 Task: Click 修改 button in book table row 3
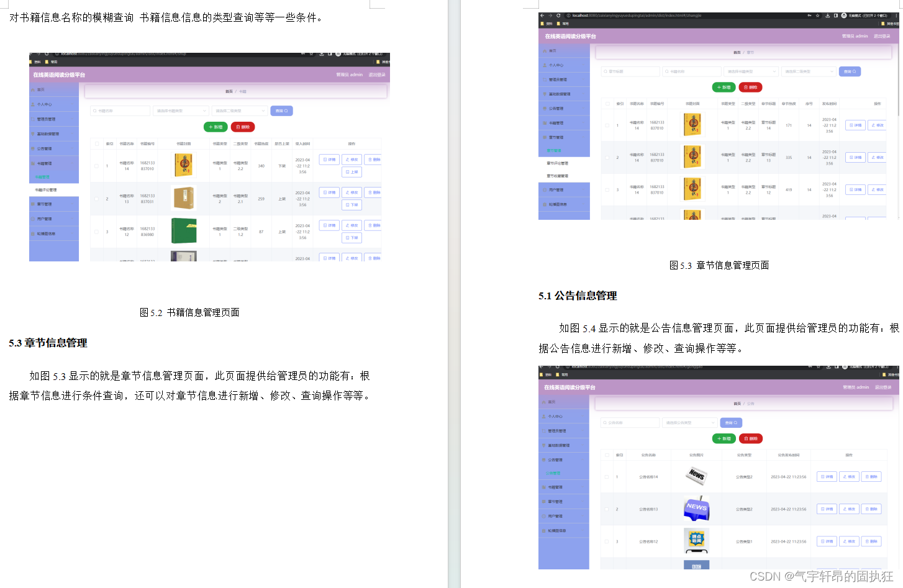click(x=352, y=225)
